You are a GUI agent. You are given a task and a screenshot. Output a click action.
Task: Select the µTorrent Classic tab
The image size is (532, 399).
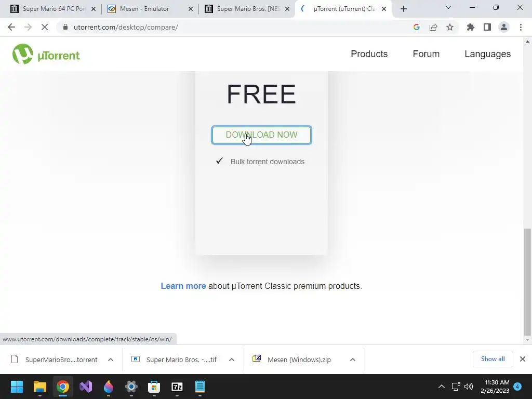[x=344, y=9]
